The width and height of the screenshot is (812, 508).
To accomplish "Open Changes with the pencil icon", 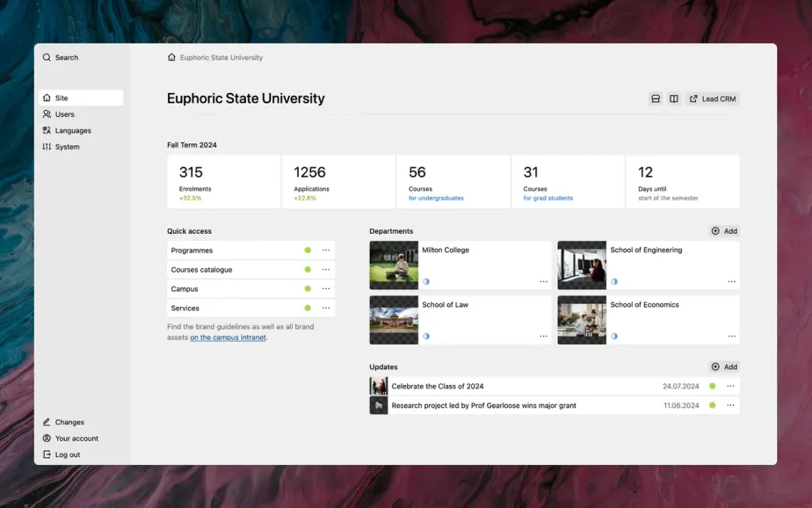I will coord(47,422).
